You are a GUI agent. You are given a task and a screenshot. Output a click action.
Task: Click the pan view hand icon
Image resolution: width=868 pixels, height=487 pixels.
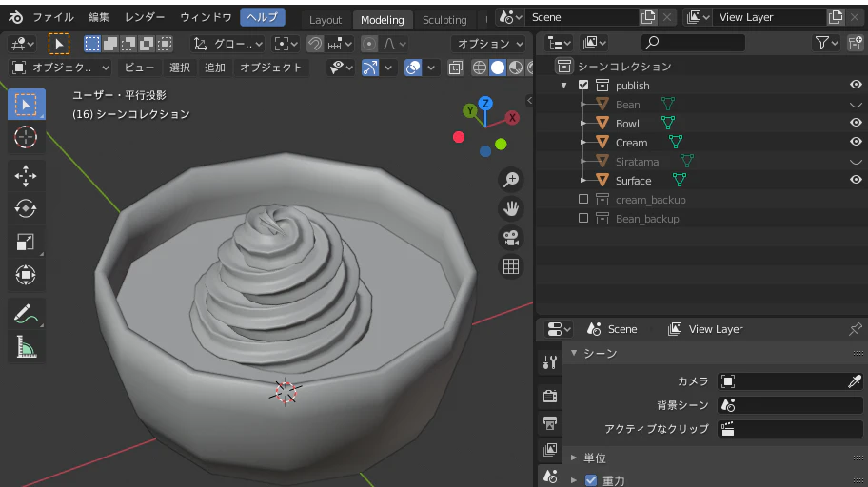(510, 208)
